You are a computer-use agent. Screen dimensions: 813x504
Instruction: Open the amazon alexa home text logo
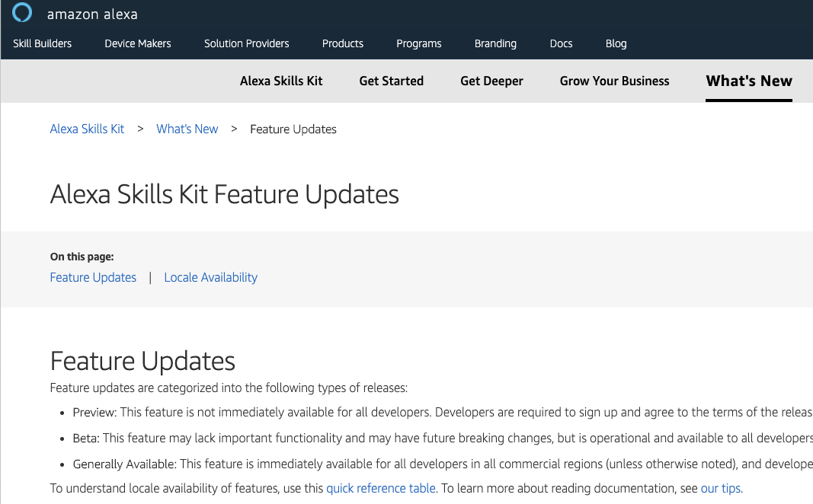[x=92, y=14]
